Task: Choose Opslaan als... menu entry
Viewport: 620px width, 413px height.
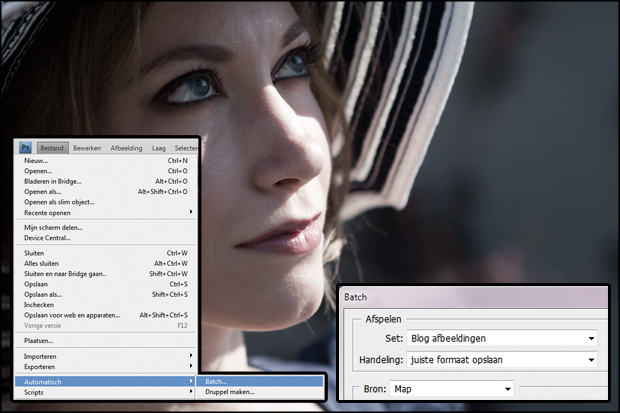Action: pyautogui.click(x=45, y=294)
